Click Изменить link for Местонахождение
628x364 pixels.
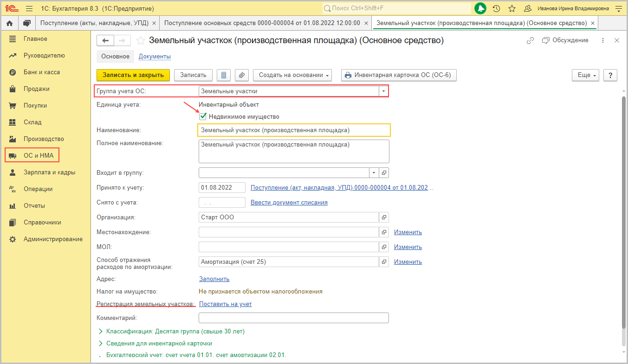pyautogui.click(x=408, y=232)
